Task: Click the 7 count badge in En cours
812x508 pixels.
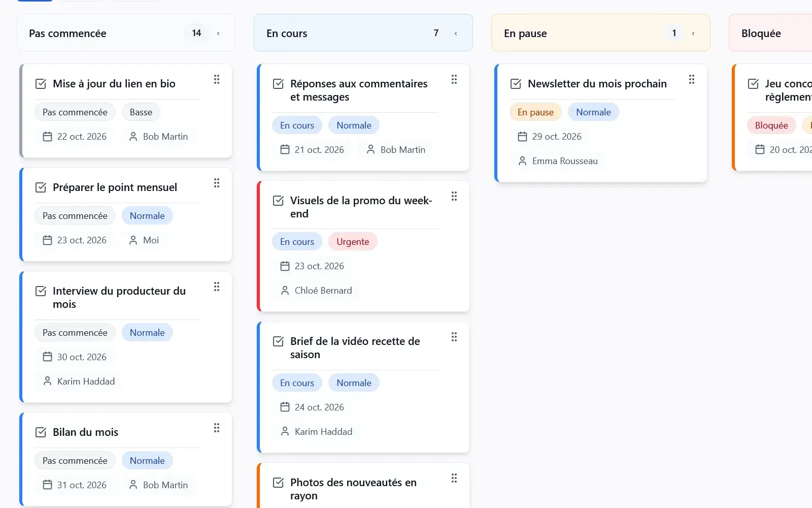Action: [x=436, y=33]
